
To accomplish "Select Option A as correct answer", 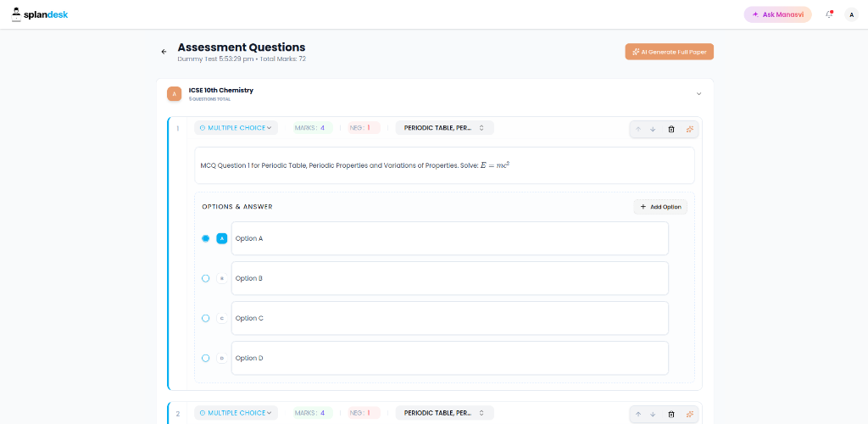I will (205, 238).
